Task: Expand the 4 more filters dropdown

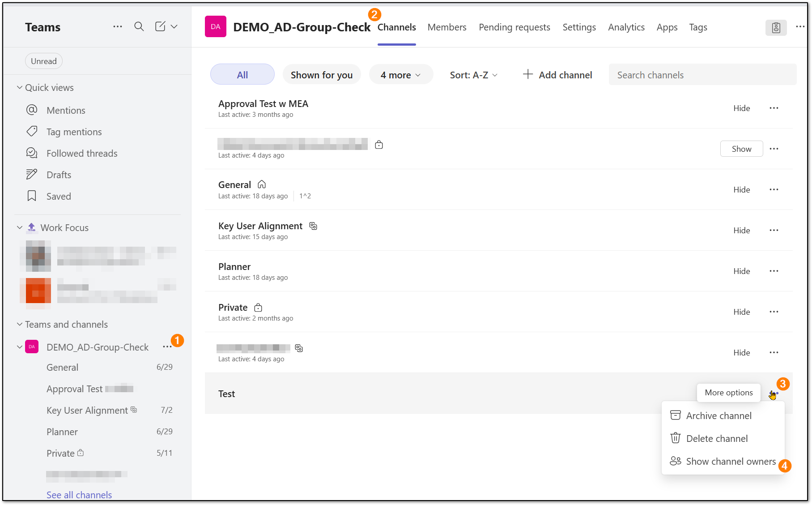Action: (401, 75)
